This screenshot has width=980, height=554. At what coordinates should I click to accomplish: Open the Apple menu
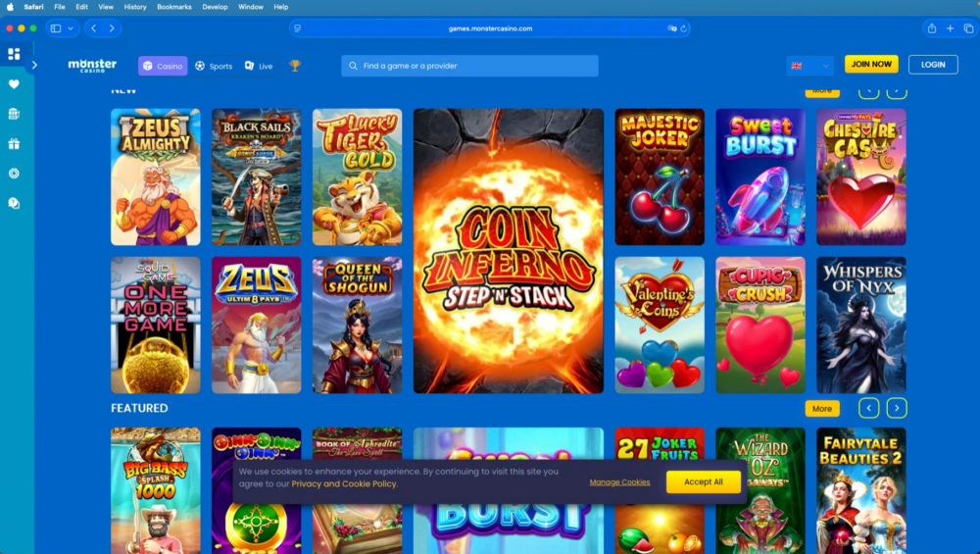(x=10, y=7)
